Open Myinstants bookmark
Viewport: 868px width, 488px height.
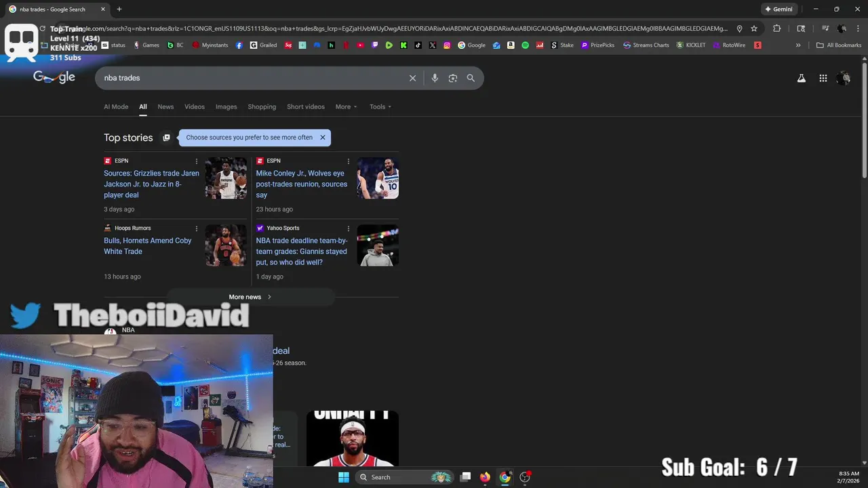click(210, 45)
